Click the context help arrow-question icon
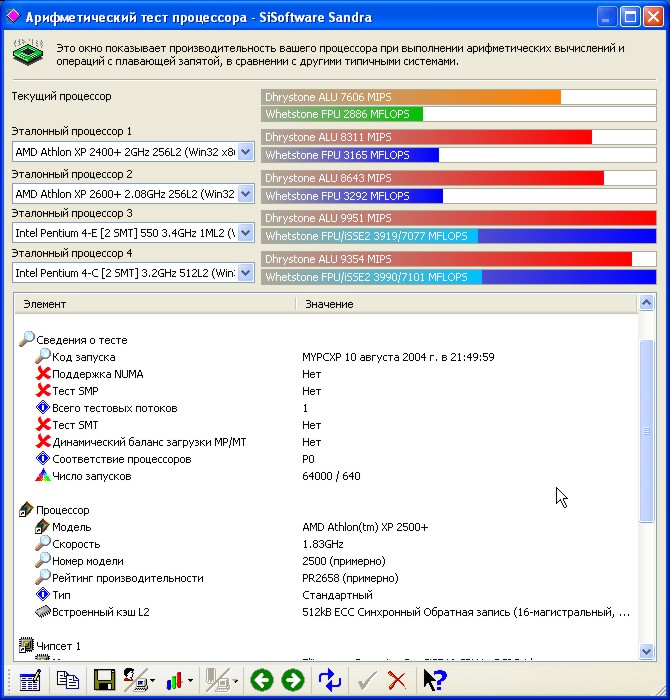Viewport: 670px width, 700px height. 434,680
